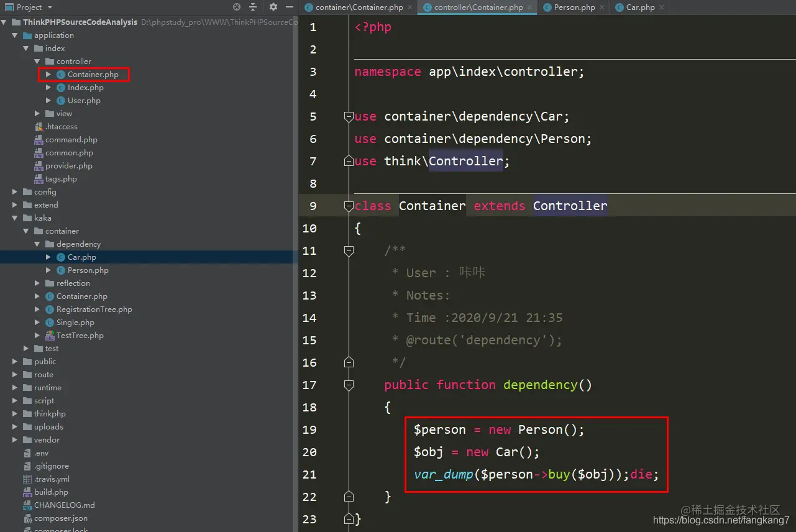Open the Person.php editor tab
Viewport: 796px width, 532px height.
point(574,7)
